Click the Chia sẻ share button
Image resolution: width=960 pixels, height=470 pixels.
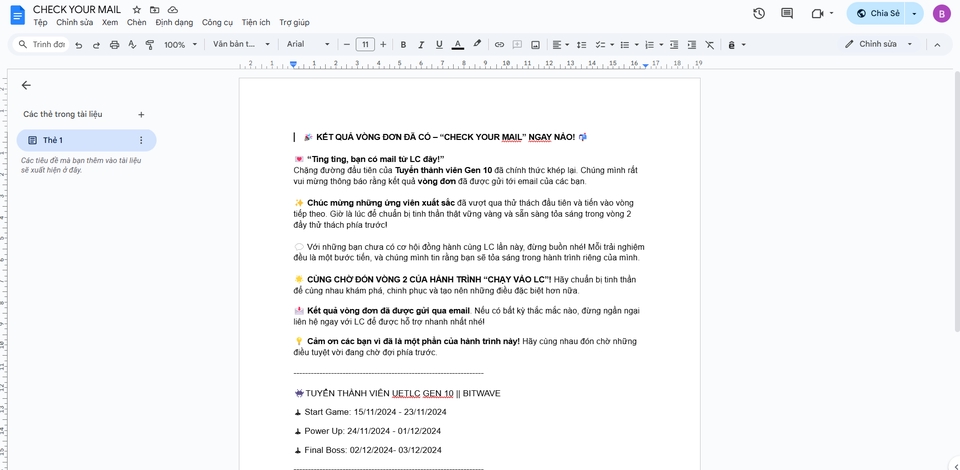point(877,13)
